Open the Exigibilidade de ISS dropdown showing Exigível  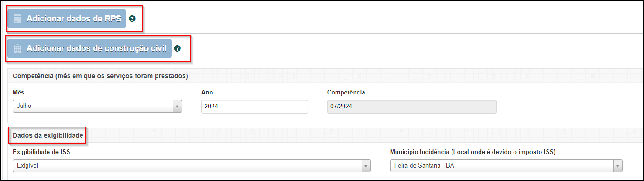[x=192, y=166]
